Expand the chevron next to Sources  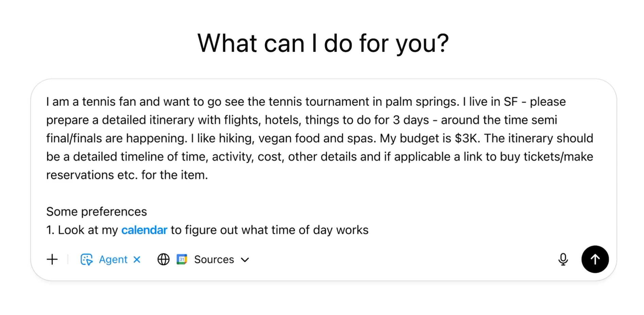pos(245,260)
